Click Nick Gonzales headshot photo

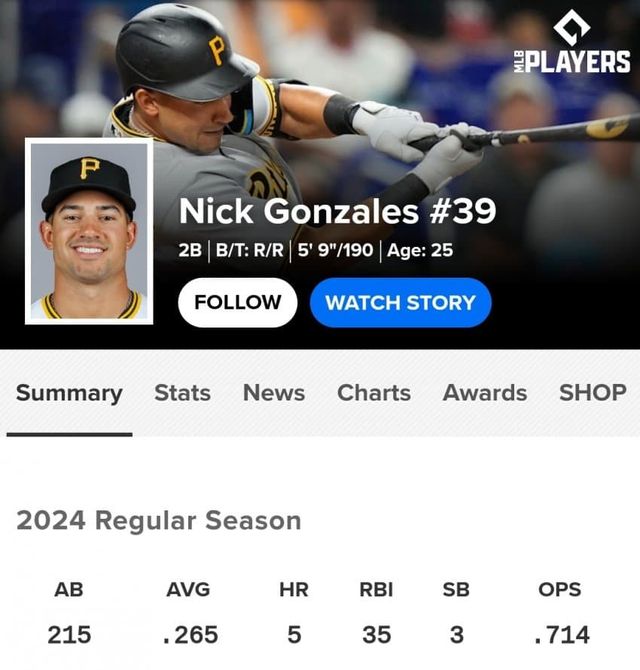[89, 231]
